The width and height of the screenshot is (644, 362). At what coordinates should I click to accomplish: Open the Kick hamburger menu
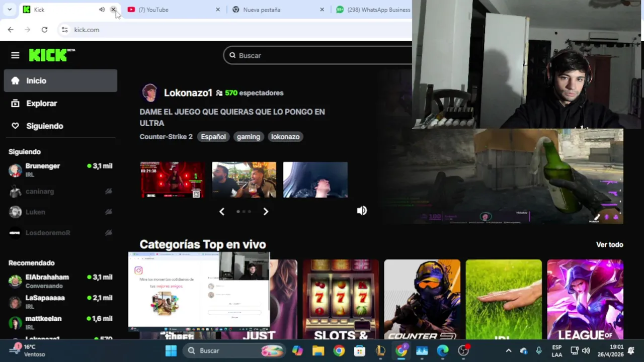point(15,55)
